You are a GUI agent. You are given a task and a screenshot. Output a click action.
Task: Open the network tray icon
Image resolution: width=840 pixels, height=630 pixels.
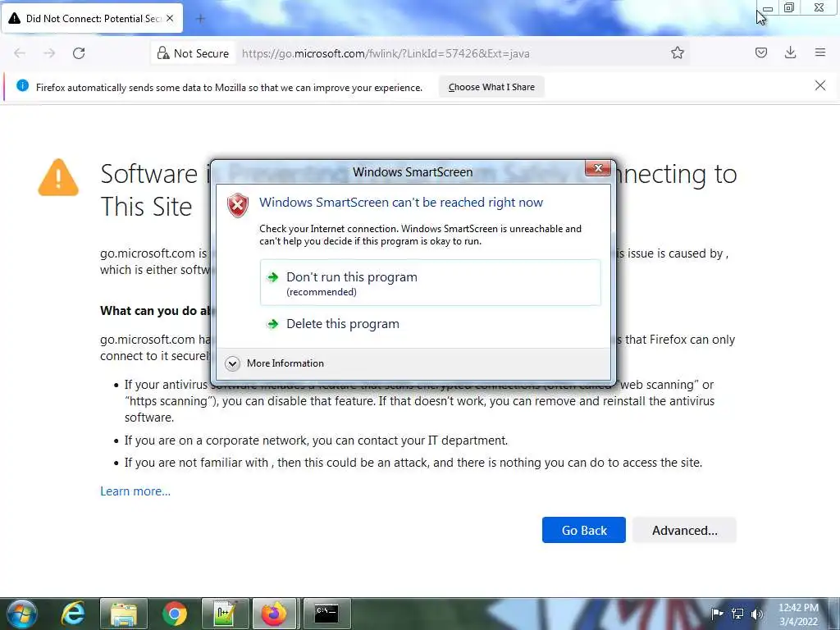pyautogui.click(x=737, y=614)
